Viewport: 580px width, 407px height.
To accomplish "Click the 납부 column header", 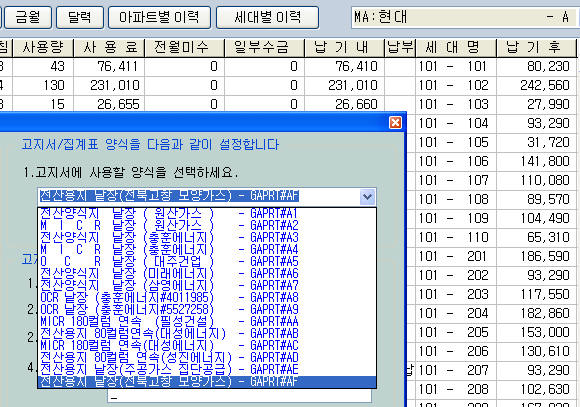I will (x=400, y=48).
